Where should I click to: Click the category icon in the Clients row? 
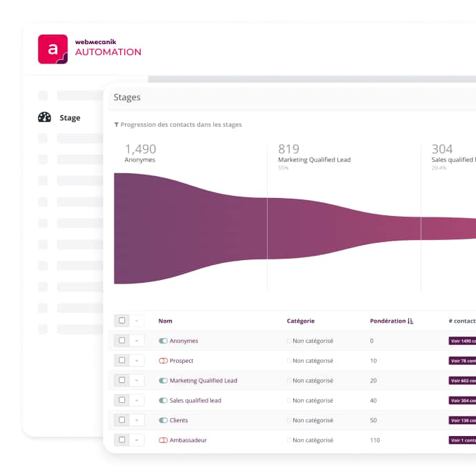tap(289, 420)
